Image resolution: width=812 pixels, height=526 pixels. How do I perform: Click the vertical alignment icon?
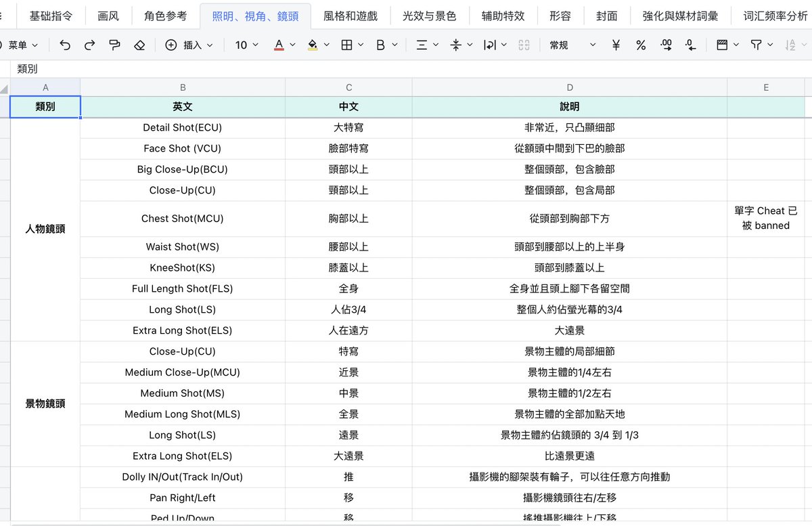pos(455,45)
